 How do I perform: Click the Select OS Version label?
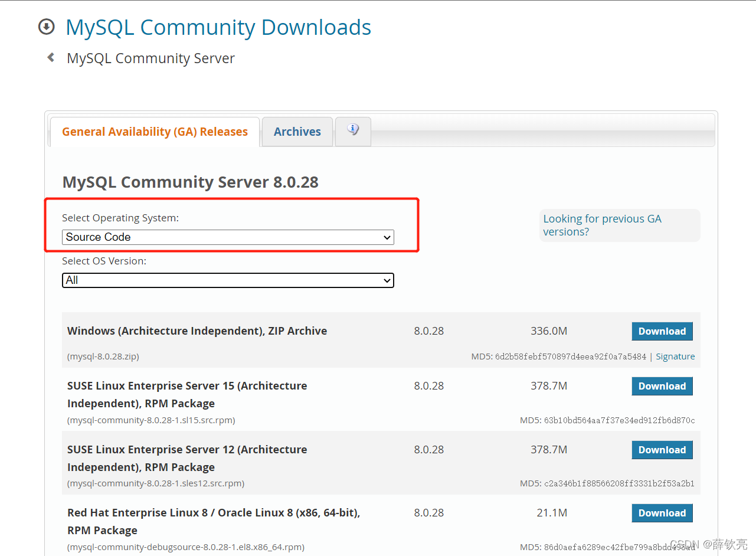pyautogui.click(x=104, y=261)
